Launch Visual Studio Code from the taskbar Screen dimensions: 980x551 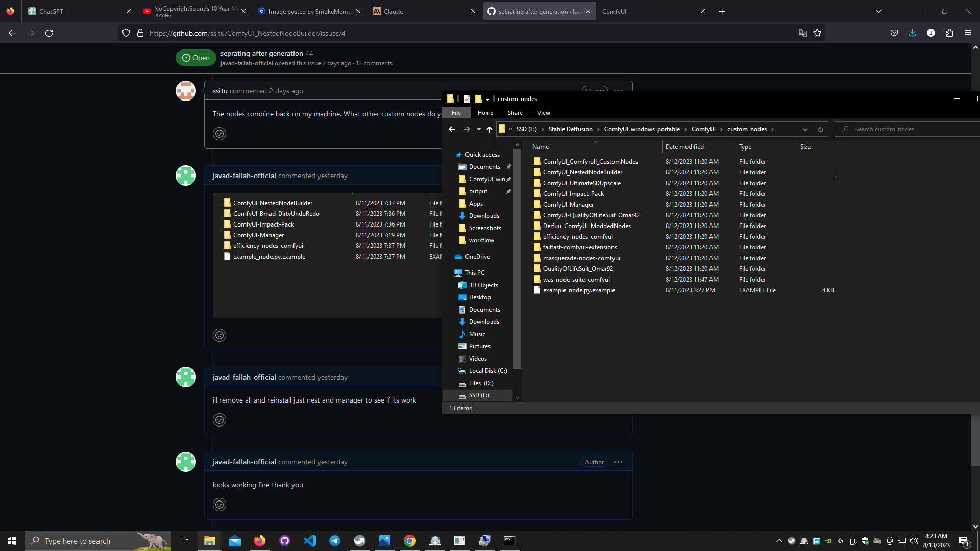tap(310, 541)
